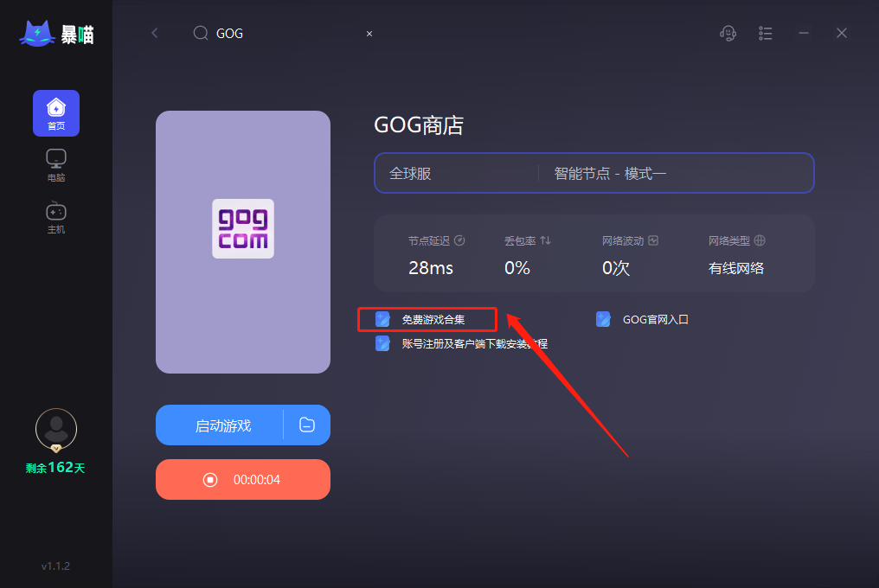Open the list menu icon in title bar
The height and width of the screenshot is (588, 879).
point(765,34)
